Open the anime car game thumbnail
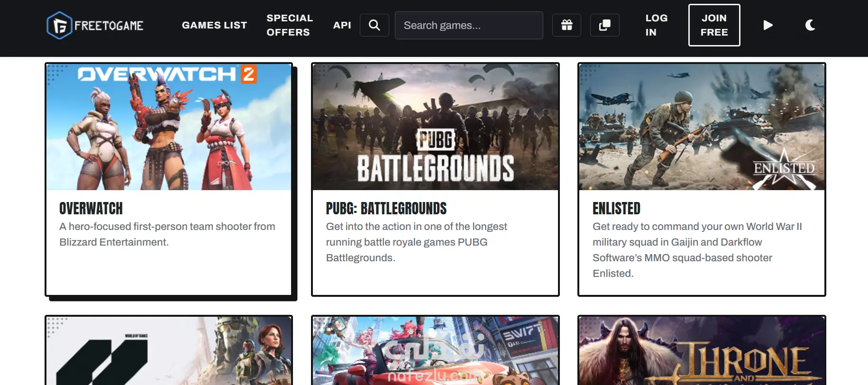 [435, 351]
